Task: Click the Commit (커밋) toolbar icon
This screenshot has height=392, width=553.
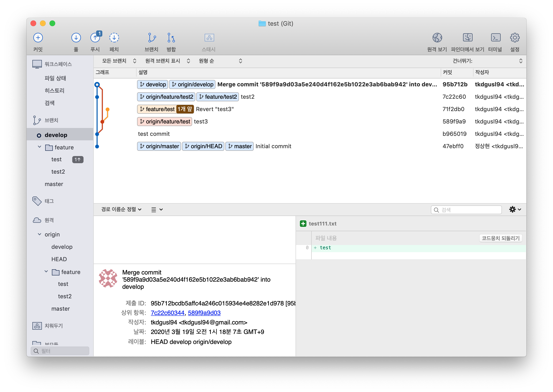Action: pos(38,38)
